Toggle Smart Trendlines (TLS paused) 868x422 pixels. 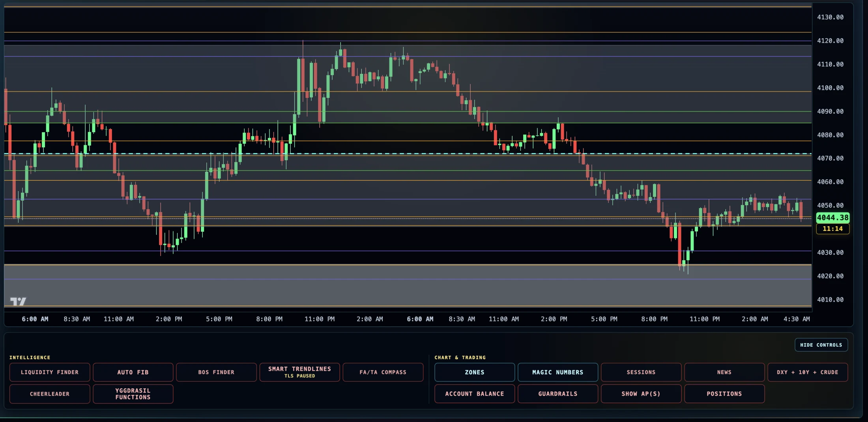click(299, 372)
